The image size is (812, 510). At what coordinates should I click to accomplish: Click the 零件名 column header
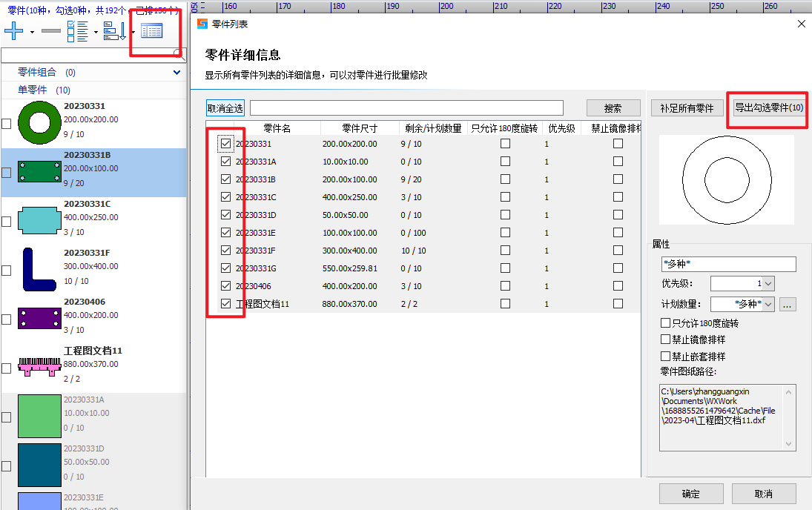point(277,128)
